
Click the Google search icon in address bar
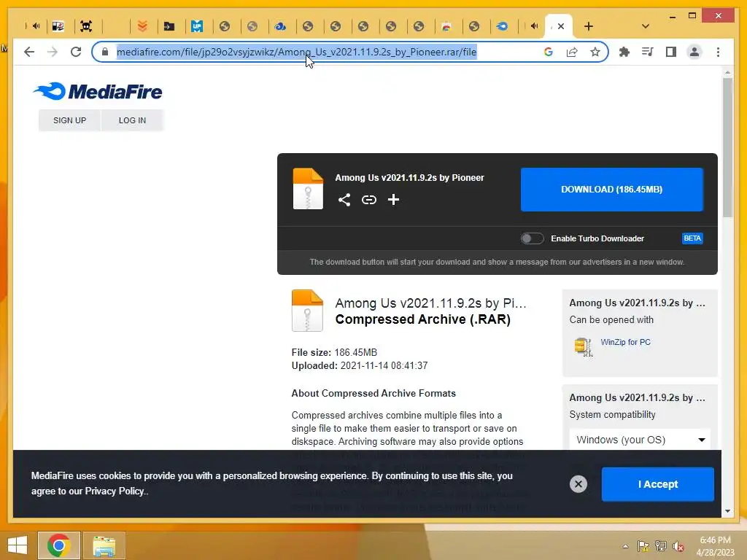pyautogui.click(x=549, y=52)
